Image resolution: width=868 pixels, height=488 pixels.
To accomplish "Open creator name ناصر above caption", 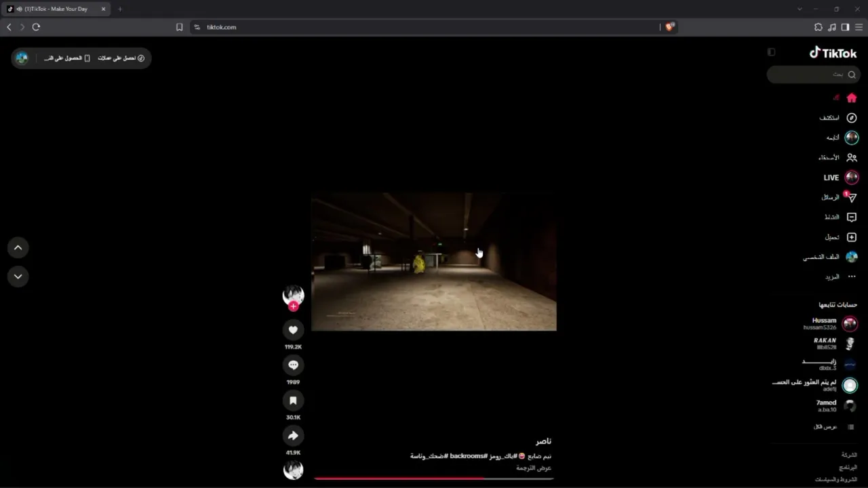I will click(x=544, y=441).
